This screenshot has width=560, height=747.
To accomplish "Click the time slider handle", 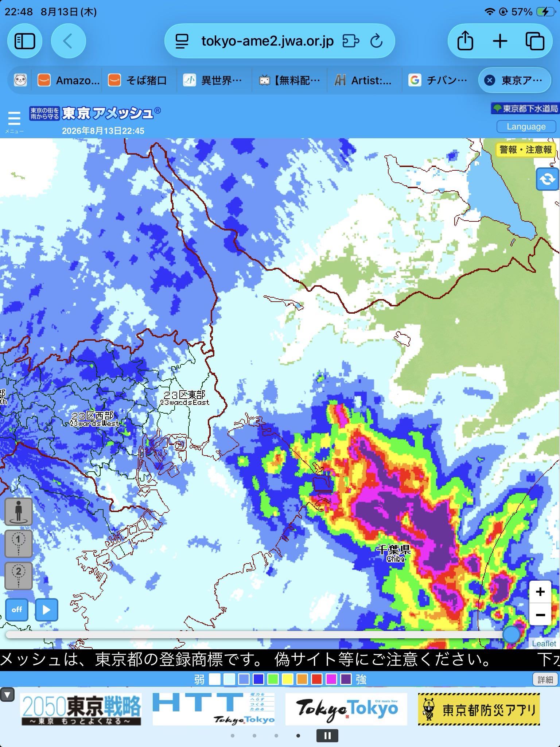I will pos(511,635).
